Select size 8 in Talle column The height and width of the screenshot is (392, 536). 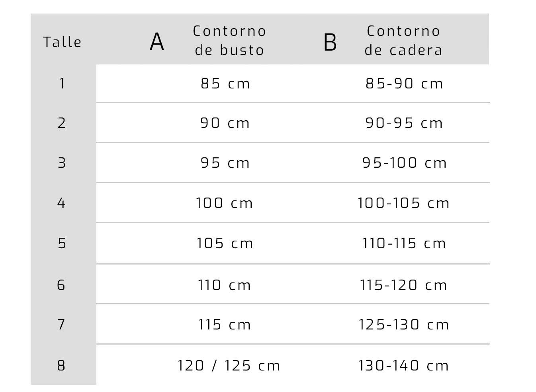[61, 365]
